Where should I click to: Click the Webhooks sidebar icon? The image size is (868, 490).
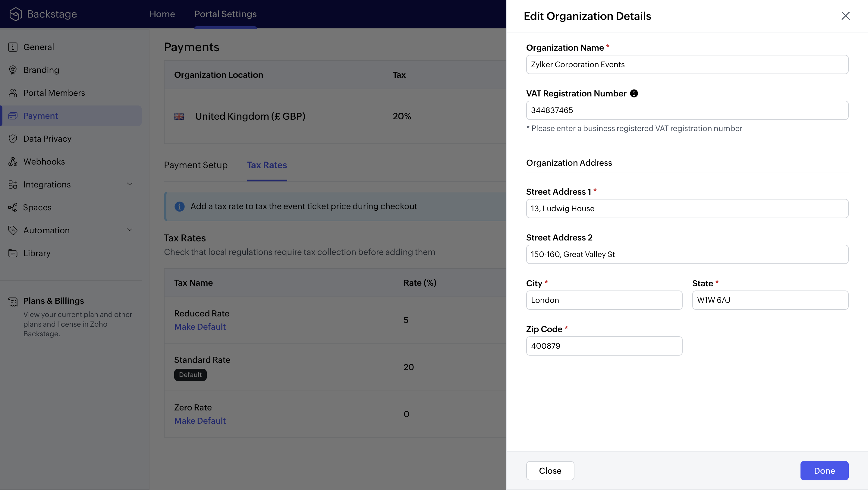[x=13, y=162]
